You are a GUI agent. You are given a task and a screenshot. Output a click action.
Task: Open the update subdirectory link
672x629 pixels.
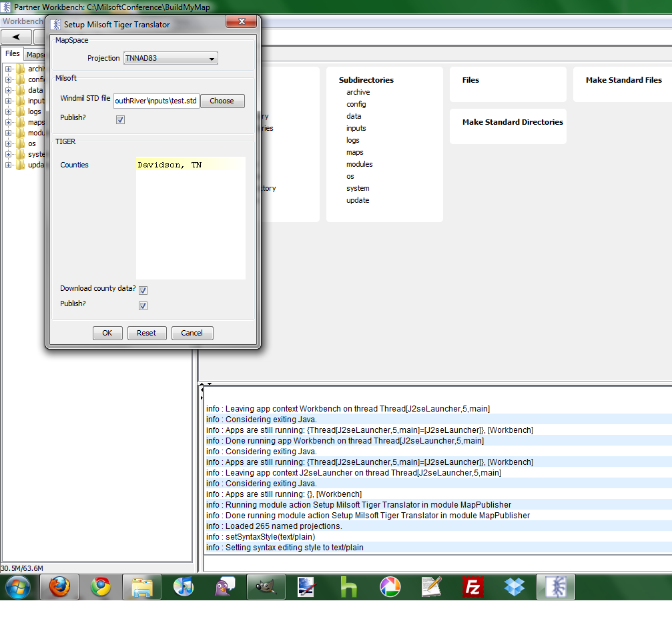pyautogui.click(x=358, y=200)
